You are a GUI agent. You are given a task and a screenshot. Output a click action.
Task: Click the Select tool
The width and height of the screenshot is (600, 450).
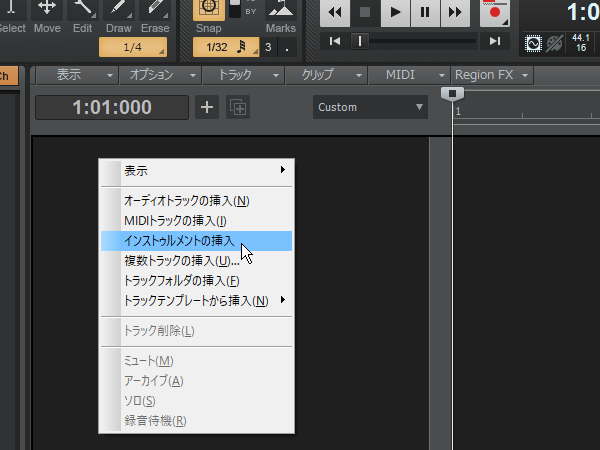click(x=11, y=17)
